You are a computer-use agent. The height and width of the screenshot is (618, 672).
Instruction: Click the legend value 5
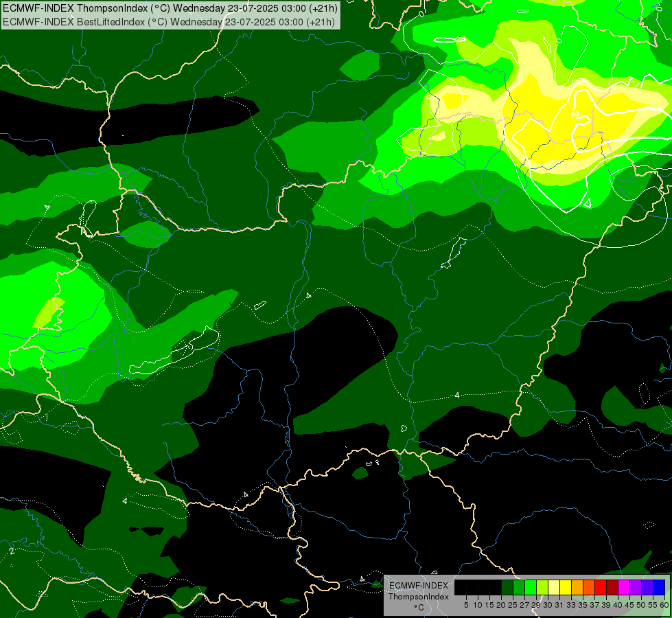tap(466, 605)
